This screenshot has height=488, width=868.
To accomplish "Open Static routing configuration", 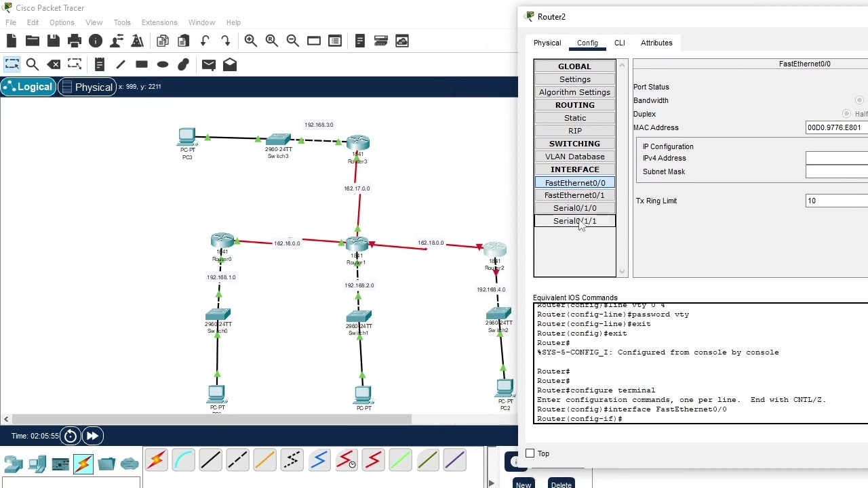I will click(575, 118).
